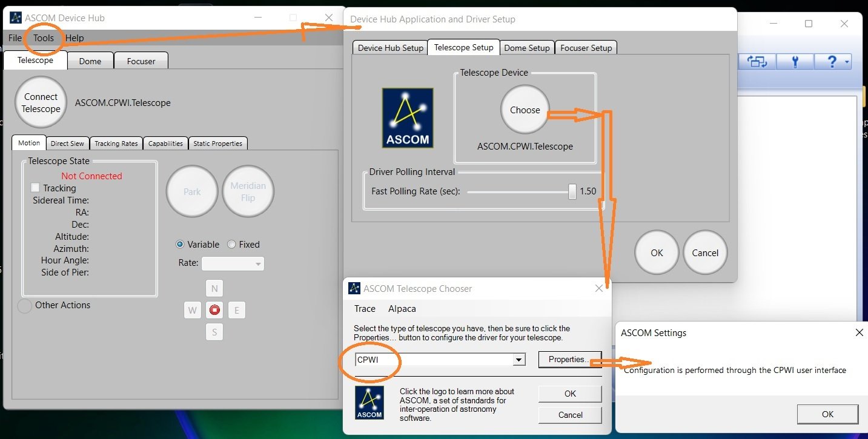The height and width of the screenshot is (439, 868).
Task: Click the red 'Not Connected' status text
Action: pyautogui.click(x=91, y=176)
